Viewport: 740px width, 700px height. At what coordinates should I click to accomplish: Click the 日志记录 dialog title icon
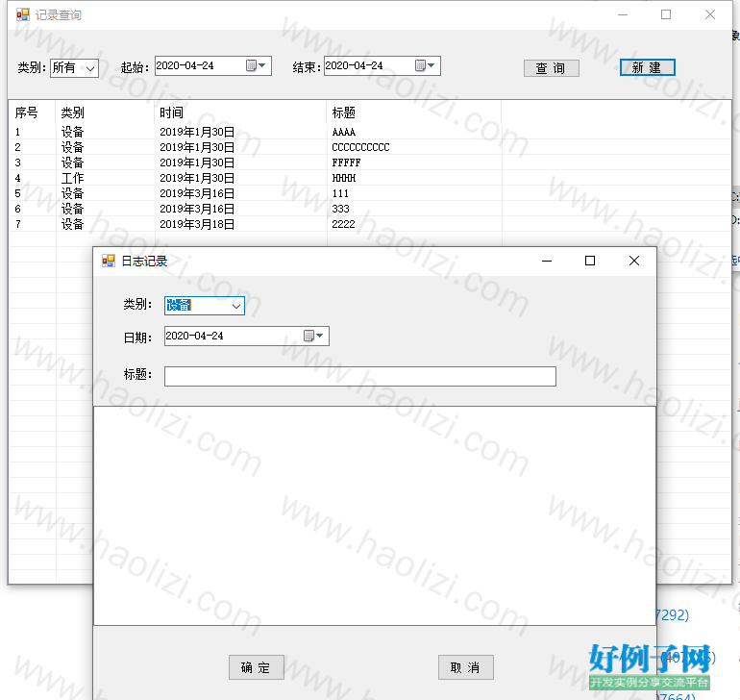tap(109, 261)
